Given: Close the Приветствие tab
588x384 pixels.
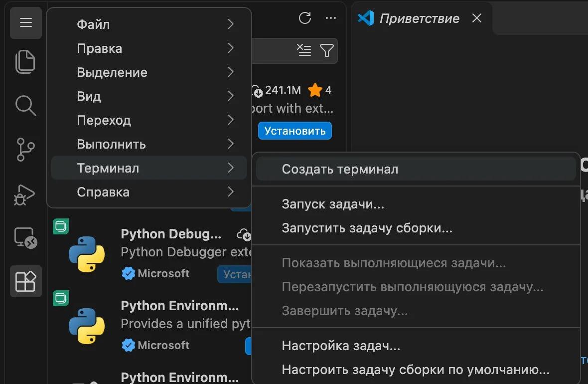Looking at the screenshot, I should pyautogui.click(x=476, y=18).
